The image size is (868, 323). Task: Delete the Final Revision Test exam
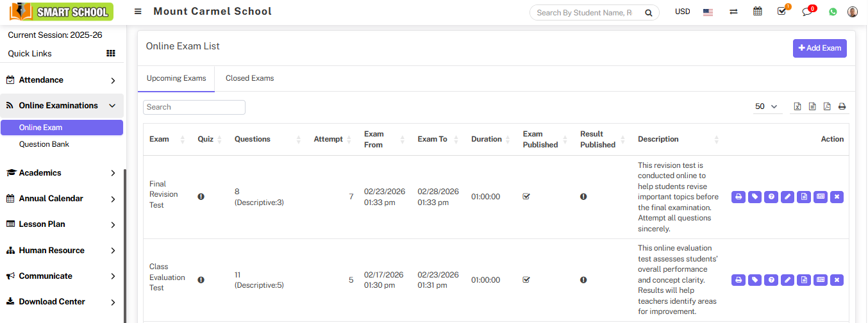pos(836,197)
